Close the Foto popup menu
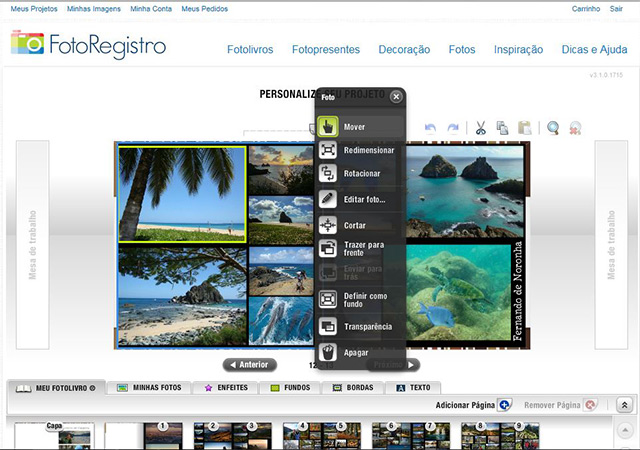 tap(396, 97)
